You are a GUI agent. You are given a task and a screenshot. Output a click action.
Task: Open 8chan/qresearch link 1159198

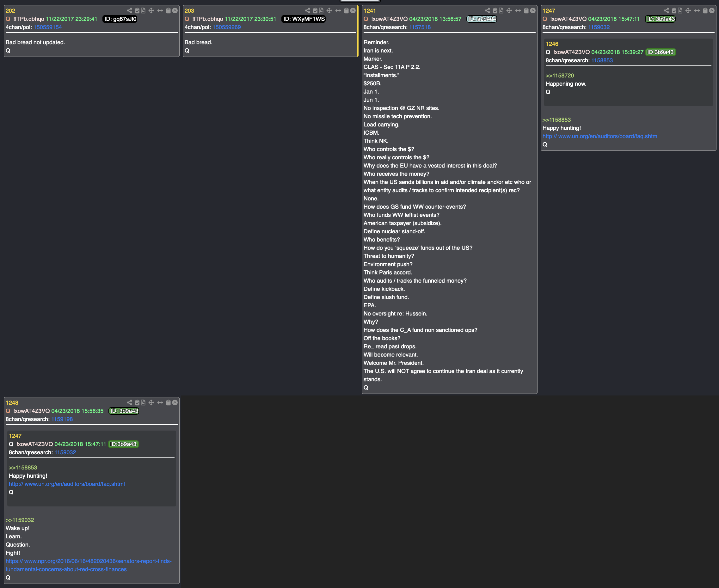(x=62, y=419)
